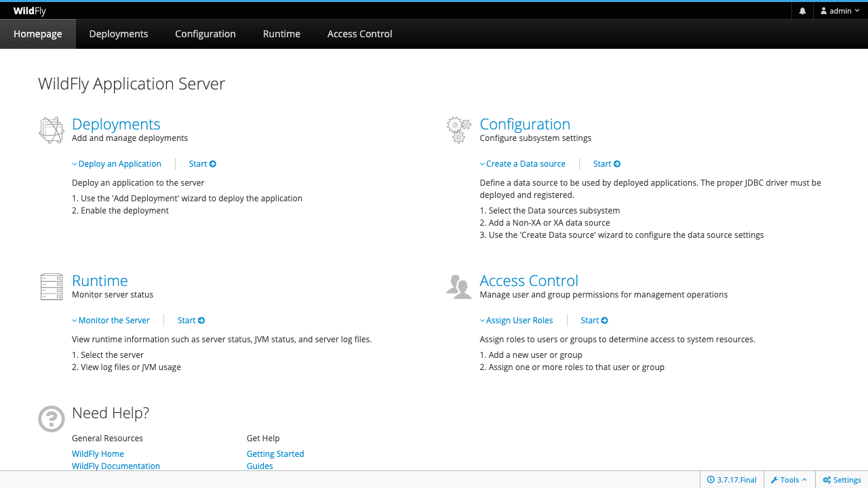Open the Access Control heading link
The image size is (868, 488).
pyautogui.click(x=529, y=281)
